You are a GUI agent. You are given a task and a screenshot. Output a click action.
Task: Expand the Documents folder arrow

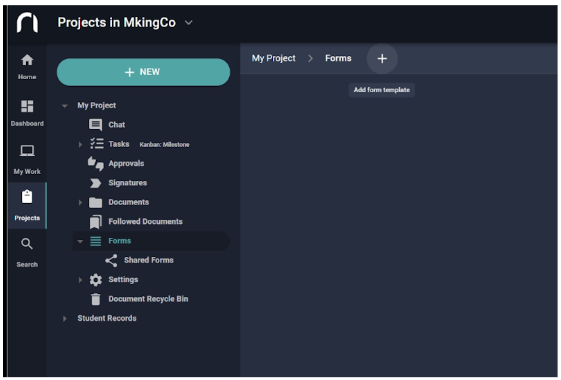[80, 203]
